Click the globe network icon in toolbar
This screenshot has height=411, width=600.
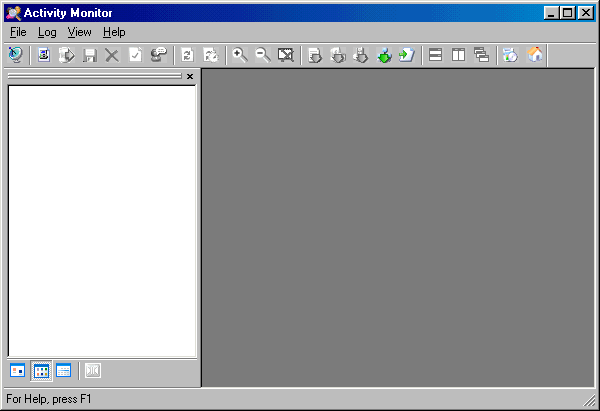point(16,55)
